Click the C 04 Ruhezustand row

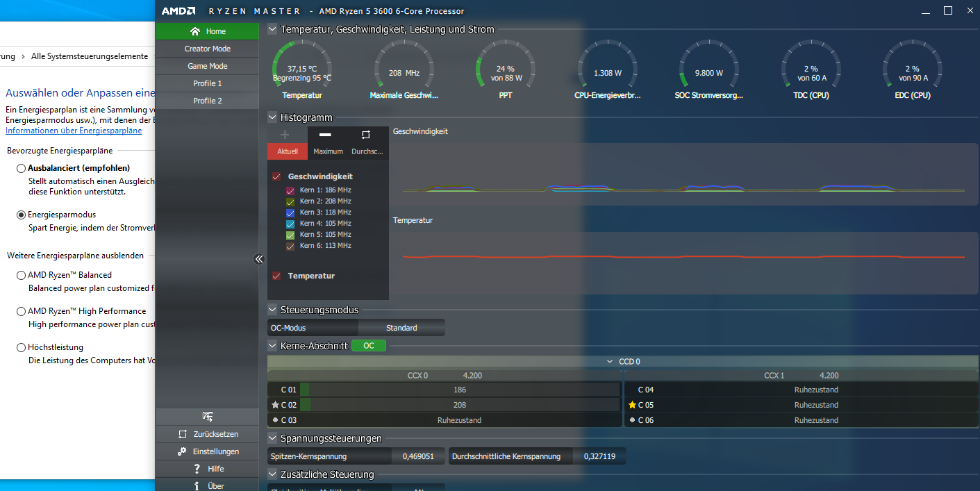tap(802, 390)
